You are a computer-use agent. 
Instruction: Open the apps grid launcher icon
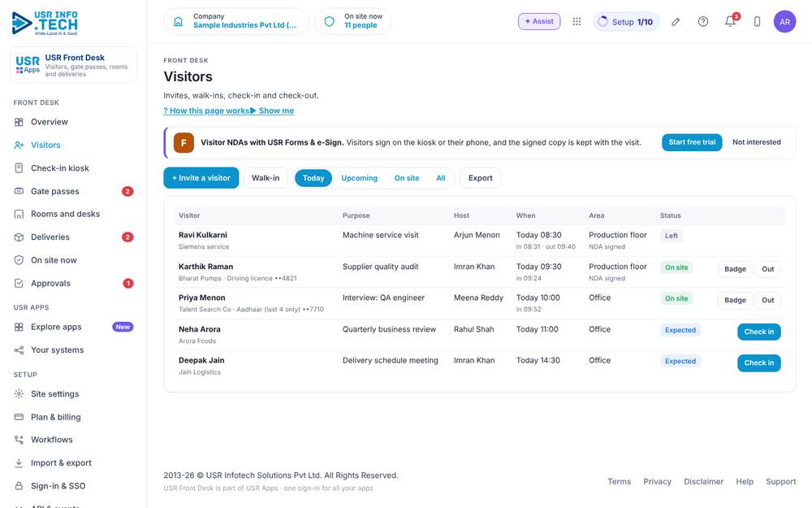(577, 21)
